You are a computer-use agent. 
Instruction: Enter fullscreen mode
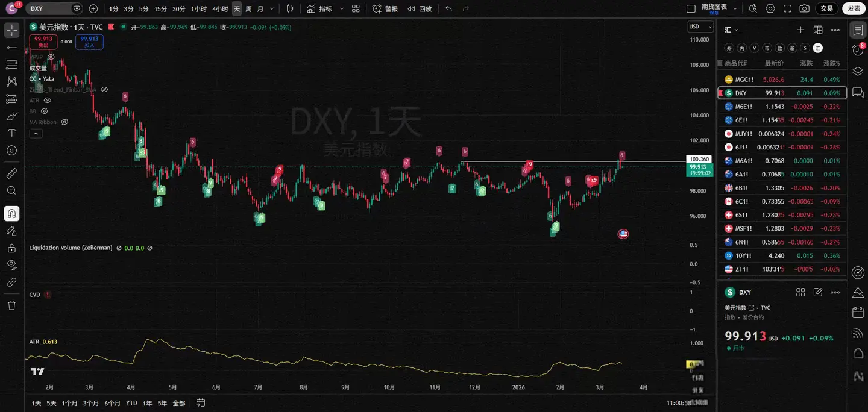click(x=787, y=8)
